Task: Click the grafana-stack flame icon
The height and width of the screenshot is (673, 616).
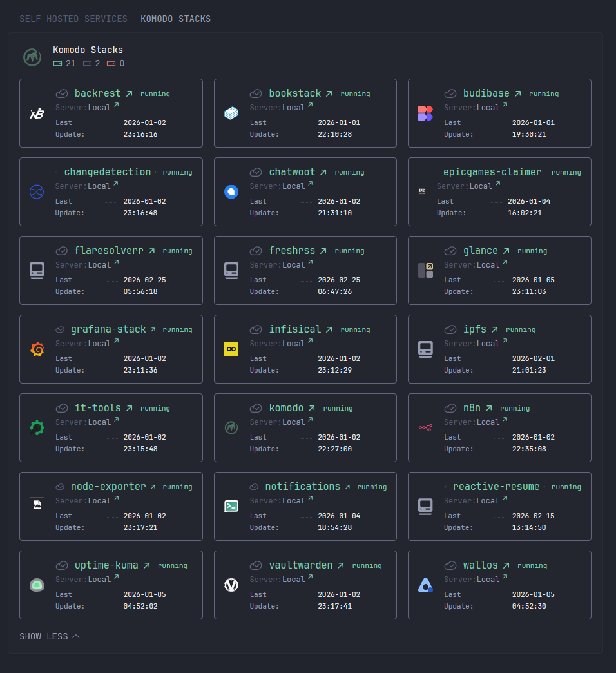Action: pyautogui.click(x=37, y=349)
